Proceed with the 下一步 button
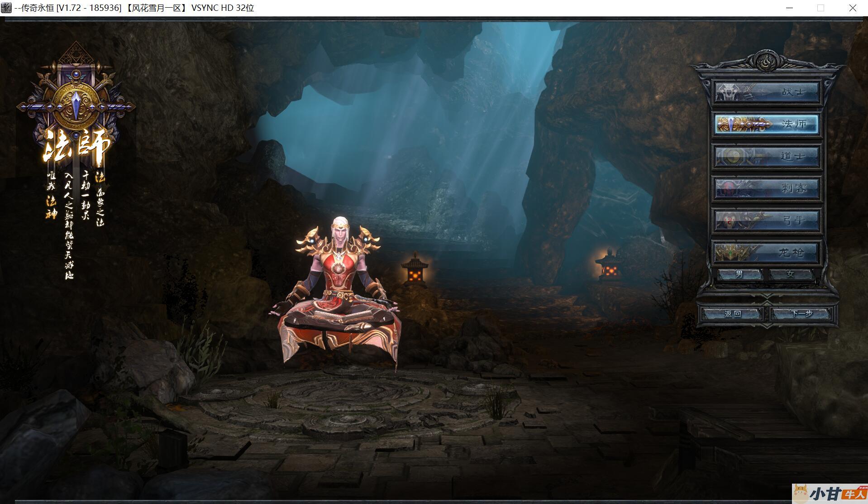The height and width of the screenshot is (504, 868). pyautogui.click(x=801, y=313)
